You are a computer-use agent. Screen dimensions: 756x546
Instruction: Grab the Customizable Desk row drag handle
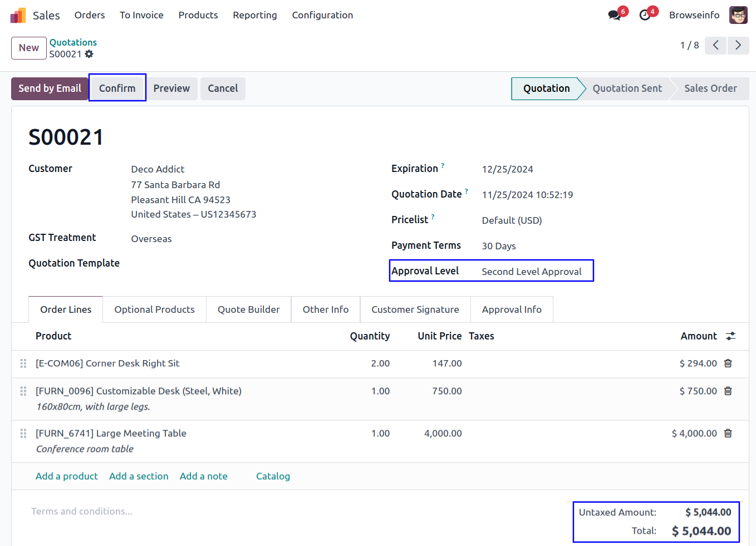pos(23,391)
